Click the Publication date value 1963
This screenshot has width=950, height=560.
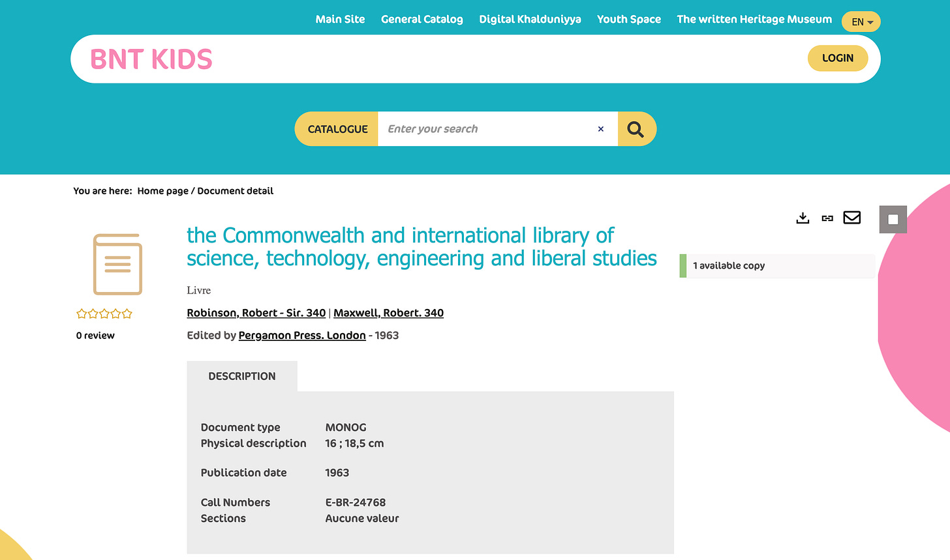(x=337, y=473)
